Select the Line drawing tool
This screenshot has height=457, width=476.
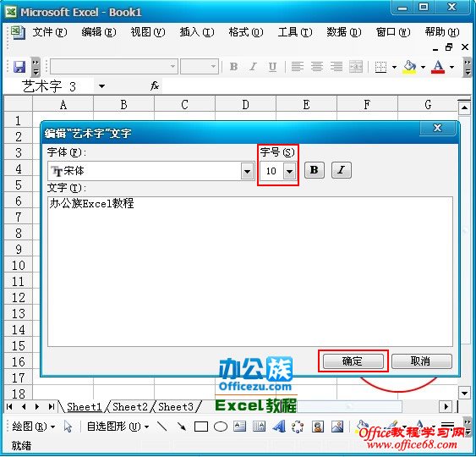point(162,427)
